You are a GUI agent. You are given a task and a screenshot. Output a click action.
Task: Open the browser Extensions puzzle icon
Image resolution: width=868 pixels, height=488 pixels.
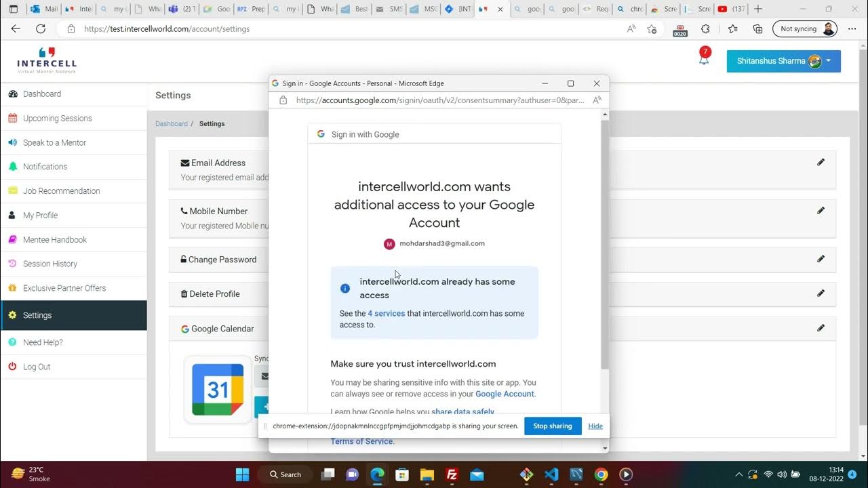point(705,29)
